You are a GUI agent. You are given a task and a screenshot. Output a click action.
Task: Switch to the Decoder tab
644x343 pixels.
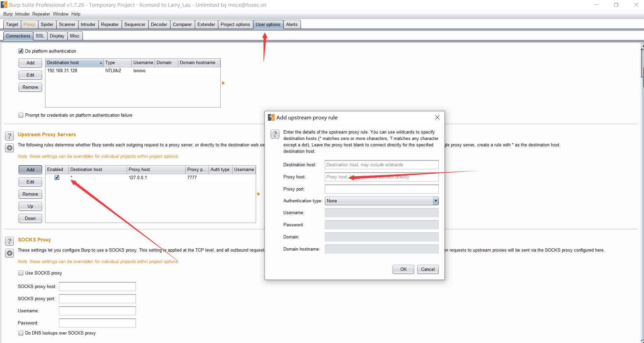(x=159, y=24)
